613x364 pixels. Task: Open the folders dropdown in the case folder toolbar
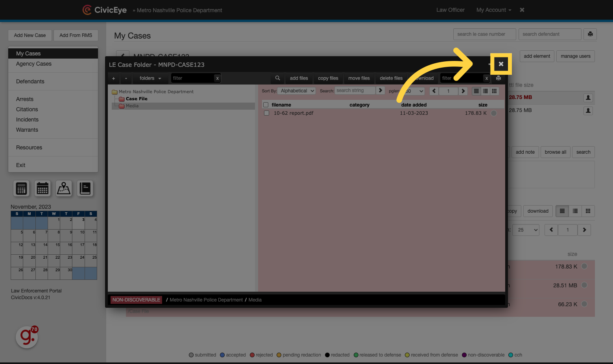(150, 78)
